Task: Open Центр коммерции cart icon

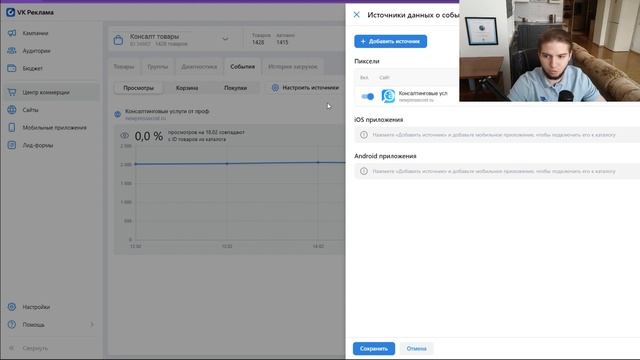Action: pyautogui.click(x=12, y=92)
